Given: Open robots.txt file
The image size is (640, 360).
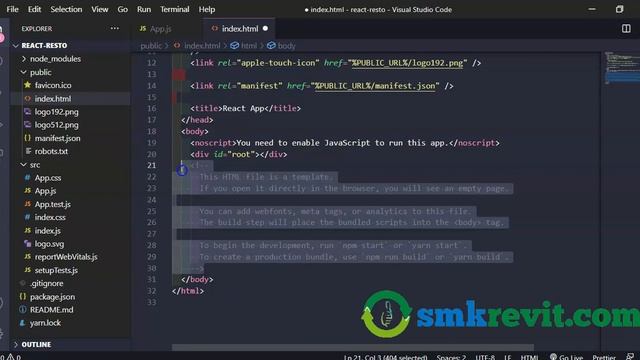Looking at the screenshot, I should pyautogui.click(x=51, y=151).
